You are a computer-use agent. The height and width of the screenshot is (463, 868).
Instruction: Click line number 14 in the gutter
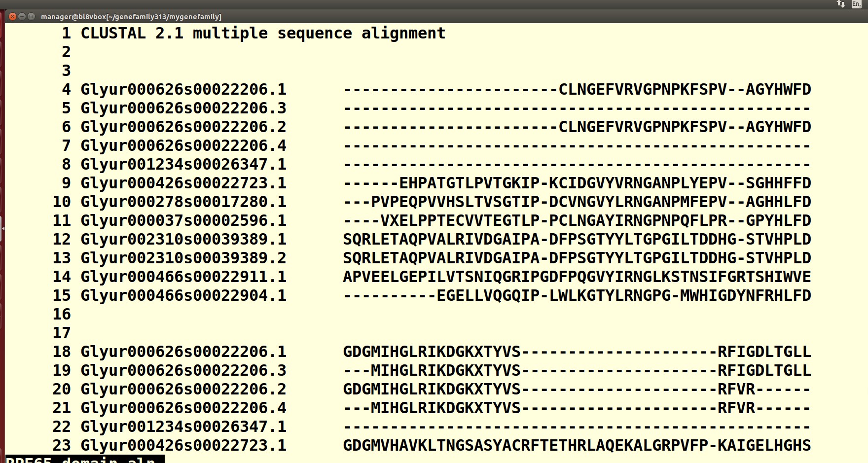pyautogui.click(x=62, y=277)
